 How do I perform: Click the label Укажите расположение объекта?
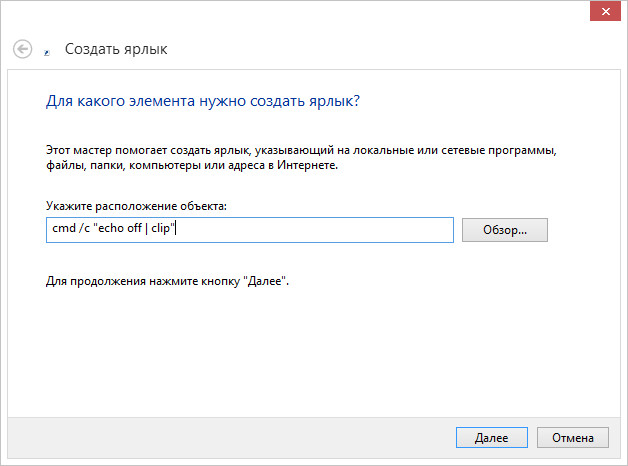click(x=136, y=206)
